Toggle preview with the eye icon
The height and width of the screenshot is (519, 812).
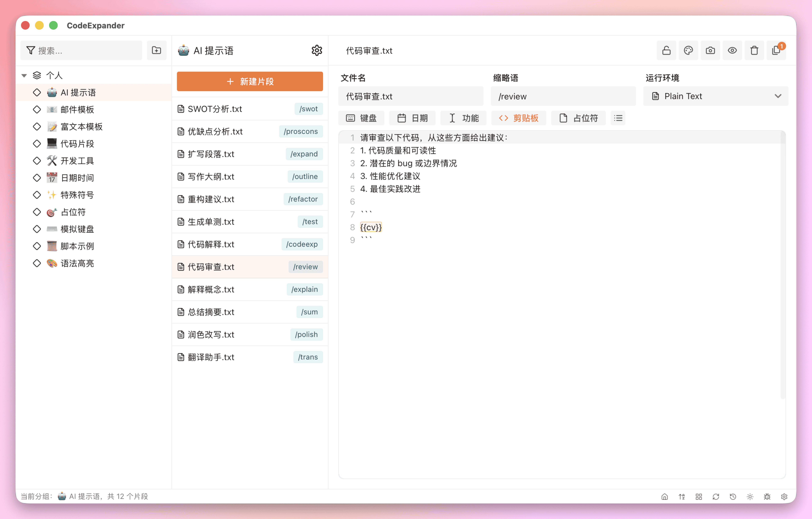(732, 51)
